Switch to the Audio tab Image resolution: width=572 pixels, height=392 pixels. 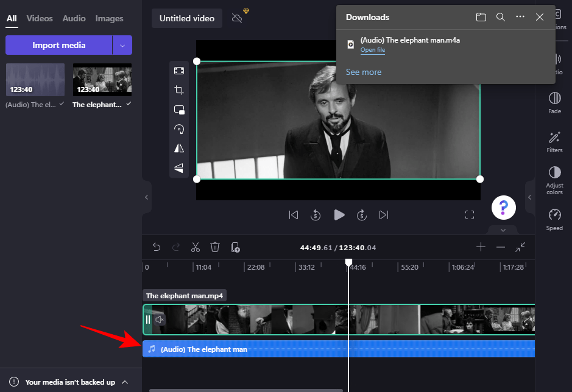click(74, 18)
